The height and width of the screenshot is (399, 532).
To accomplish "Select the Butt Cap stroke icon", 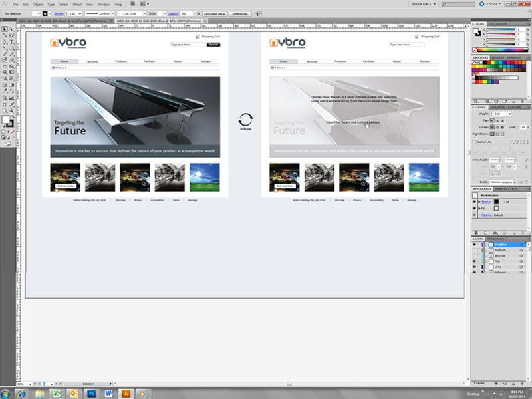I will (x=492, y=120).
